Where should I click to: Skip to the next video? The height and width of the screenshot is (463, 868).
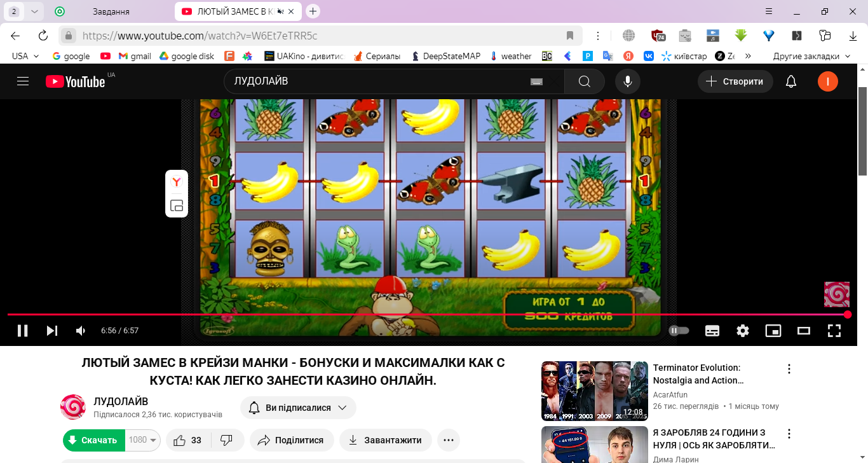pyautogui.click(x=52, y=331)
